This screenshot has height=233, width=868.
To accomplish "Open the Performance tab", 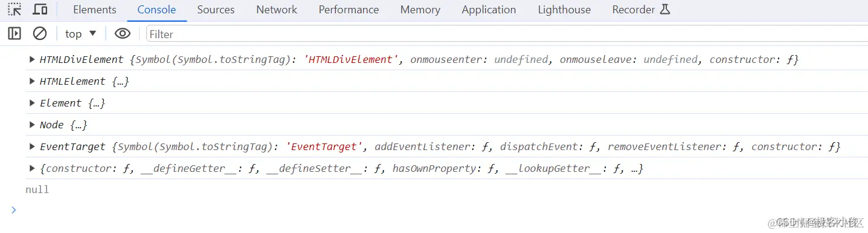I will coord(349,10).
